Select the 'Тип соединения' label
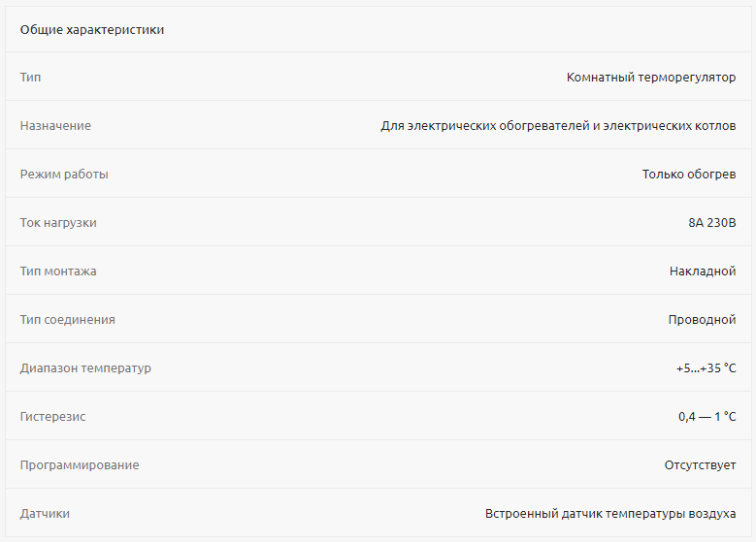Viewport: 756px width, 542px height. point(68,320)
